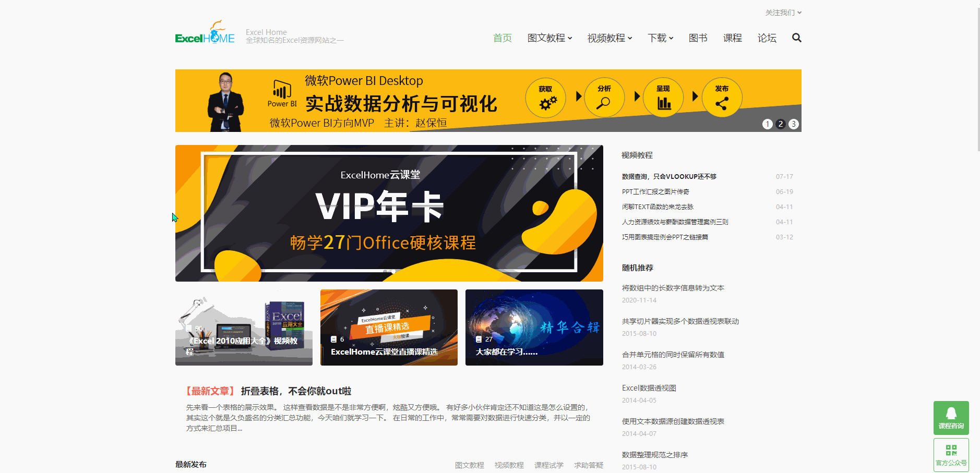Expand the 关注我们 dropdown
Image resolution: width=980 pixels, height=473 pixels.
(x=783, y=13)
